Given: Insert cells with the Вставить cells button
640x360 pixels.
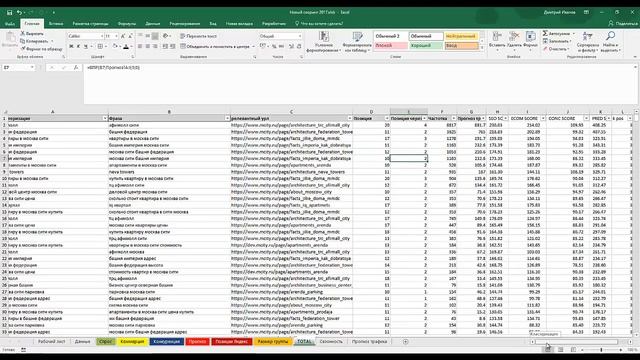Looking at the screenshot, I should pyautogui.click(x=497, y=42).
